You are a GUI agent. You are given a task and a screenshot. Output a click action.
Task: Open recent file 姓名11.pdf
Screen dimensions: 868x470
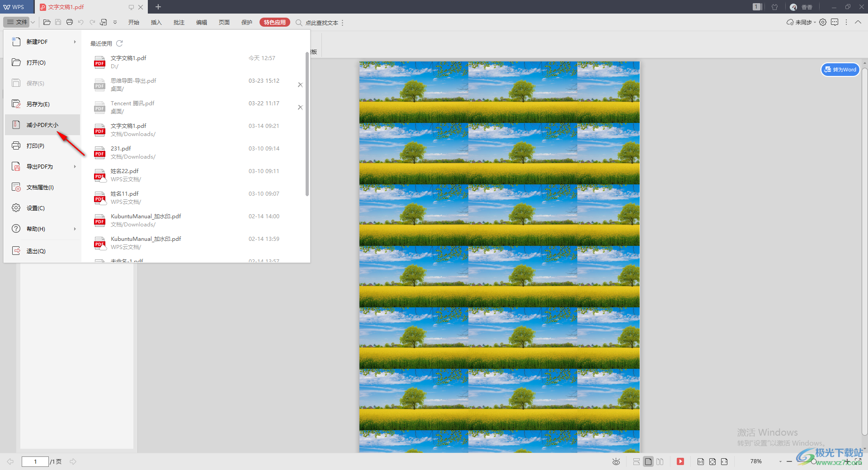pyautogui.click(x=194, y=197)
